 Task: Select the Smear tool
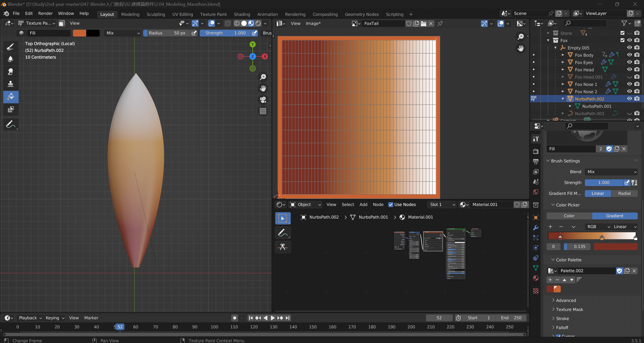coord(11,72)
